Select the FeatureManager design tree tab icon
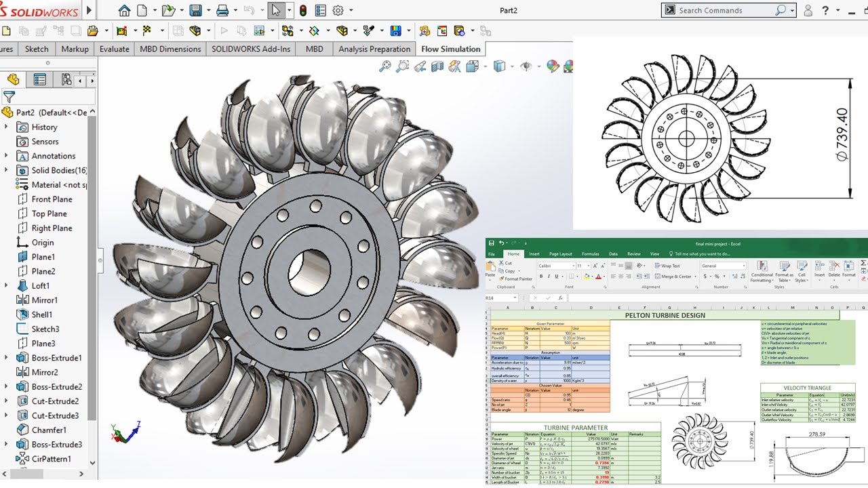Screen dimensions: 868x488 13,80
